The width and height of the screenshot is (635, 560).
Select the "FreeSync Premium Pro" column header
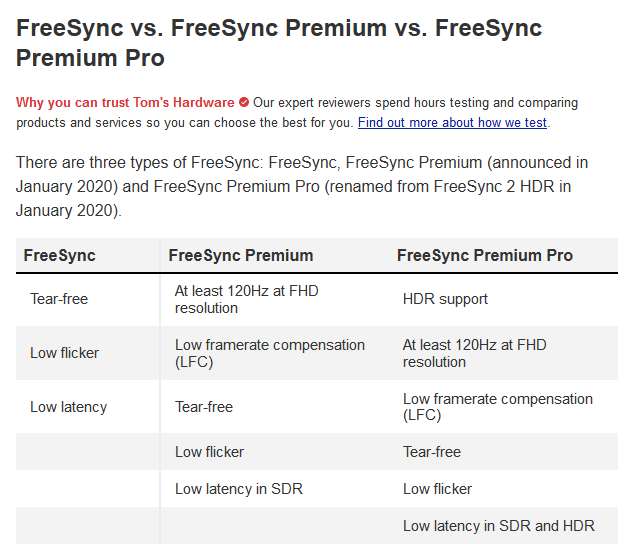tap(485, 256)
